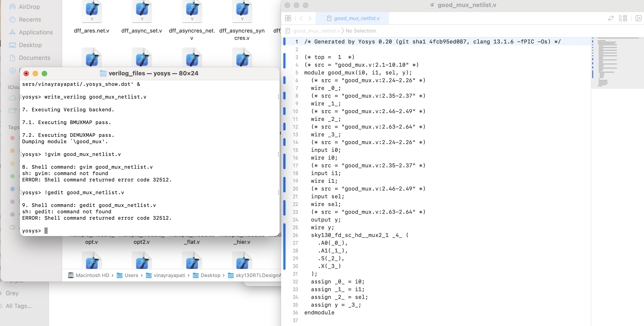Click All Tags... in the sidebar
This screenshot has height=326, width=644.
[19, 306]
